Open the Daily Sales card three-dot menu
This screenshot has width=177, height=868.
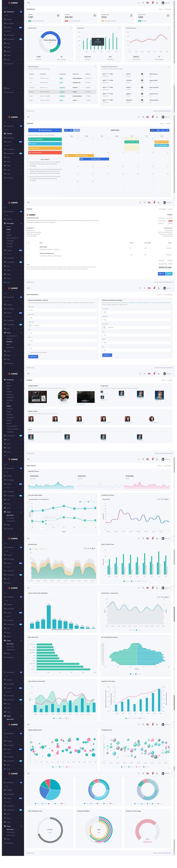pos(71,28)
